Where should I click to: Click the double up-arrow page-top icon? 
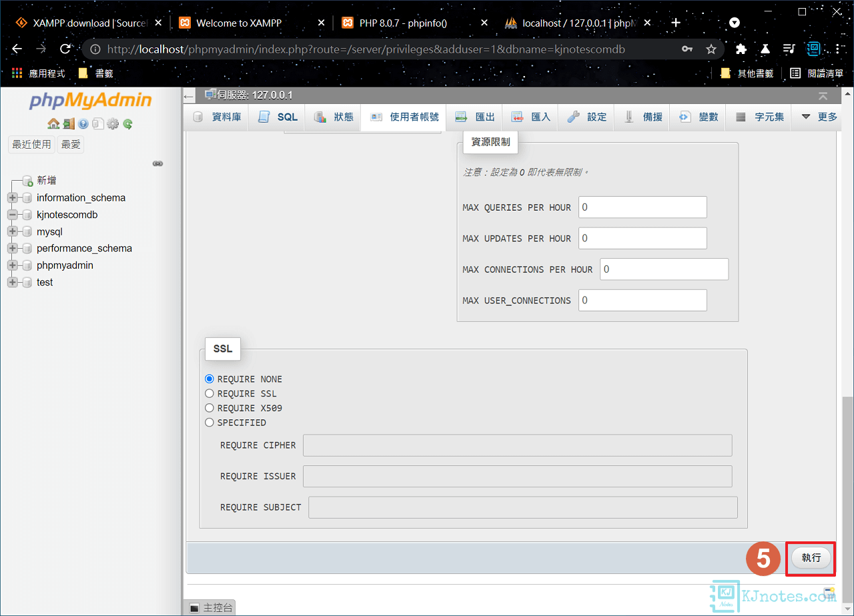(823, 96)
